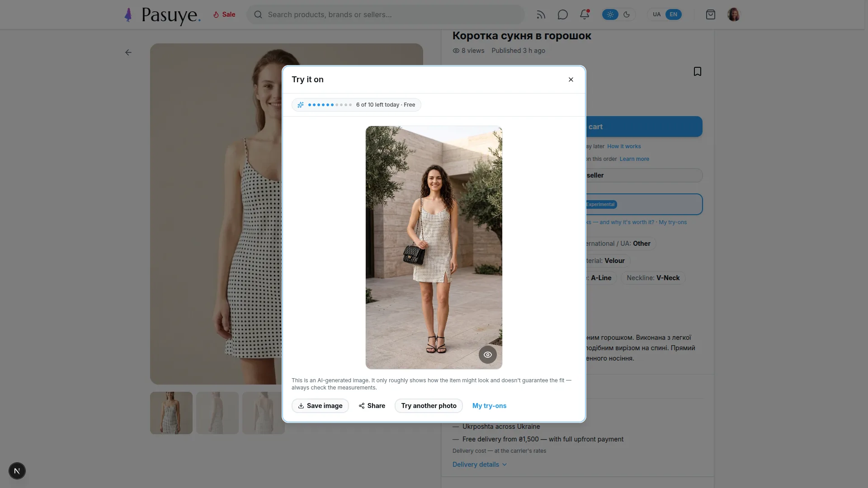Viewport: 868px width, 488px height.
Task: Go back using the left arrow
Action: [x=128, y=52]
